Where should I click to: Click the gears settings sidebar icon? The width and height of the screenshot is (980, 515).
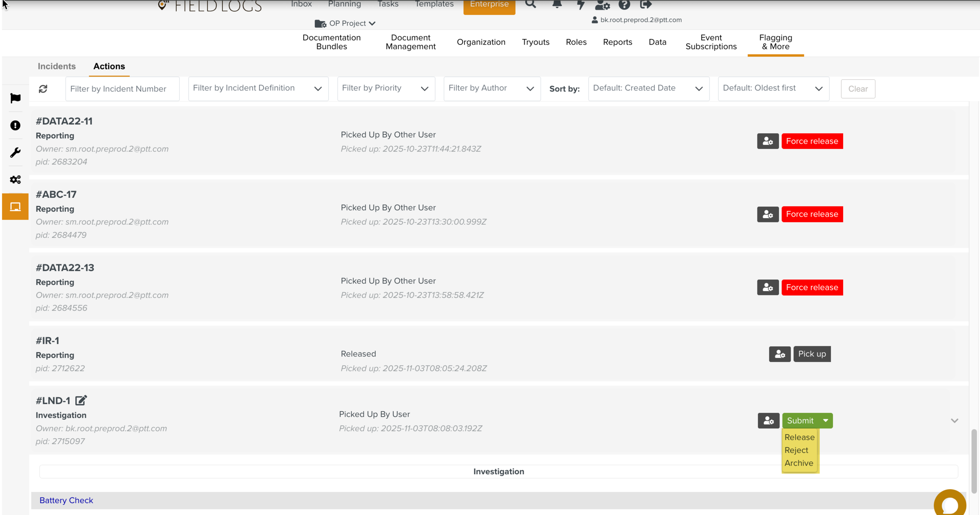(15, 179)
